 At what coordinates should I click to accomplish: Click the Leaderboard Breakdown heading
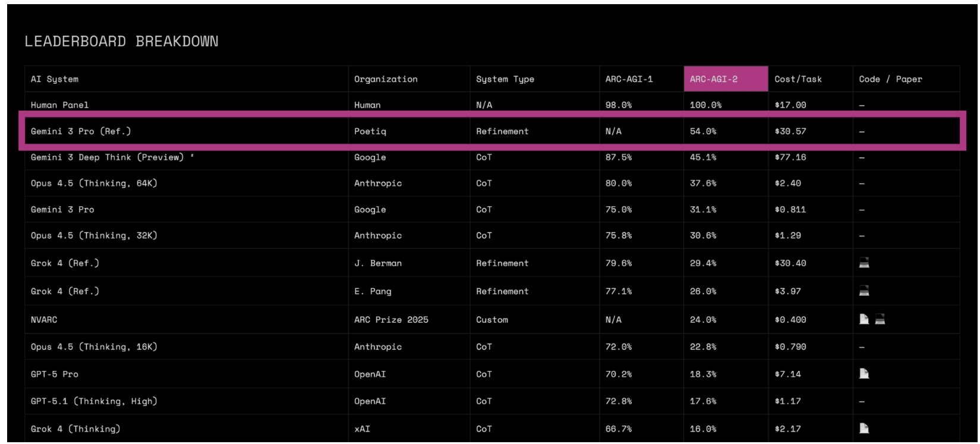121,42
